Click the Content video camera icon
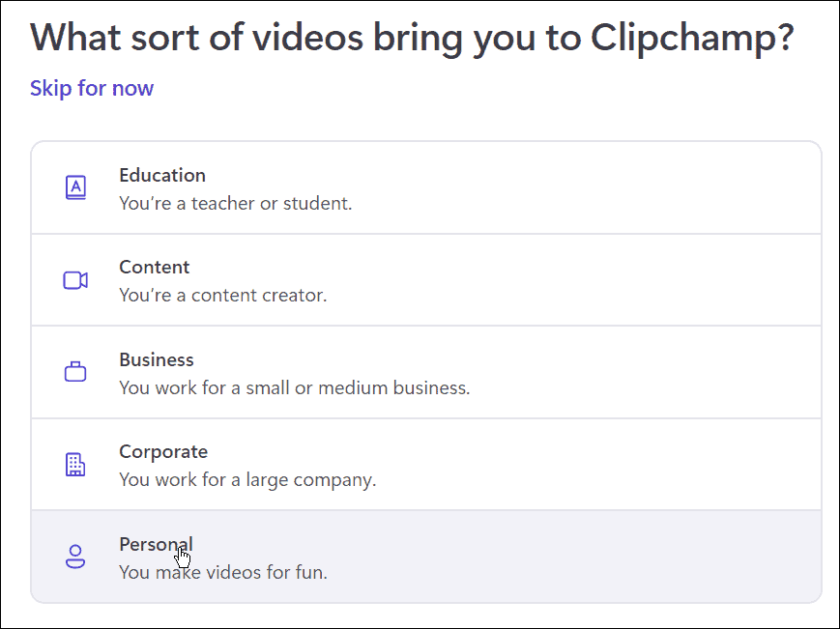 click(x=75, y=280)
